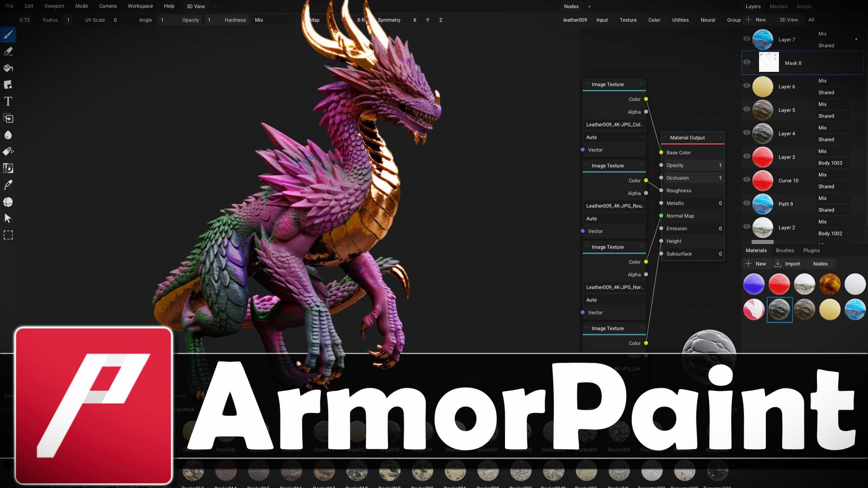
Task: Click the Metallic value on Material Output
Action: (720, 203)
